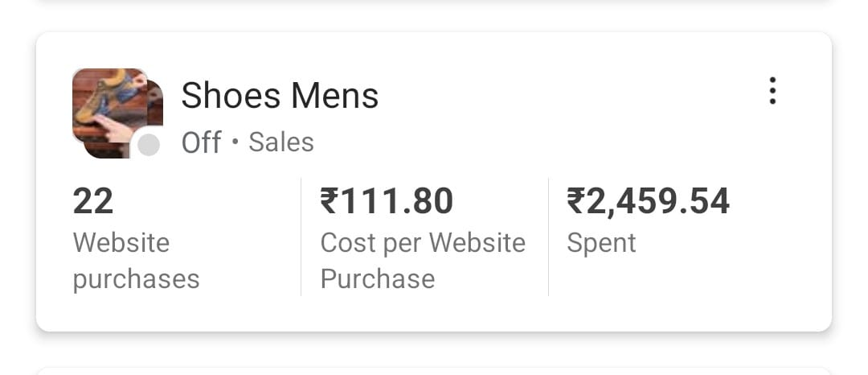Click the ₹111.80 cost value
The image size is (868, 375).
[x=387, y=201]
